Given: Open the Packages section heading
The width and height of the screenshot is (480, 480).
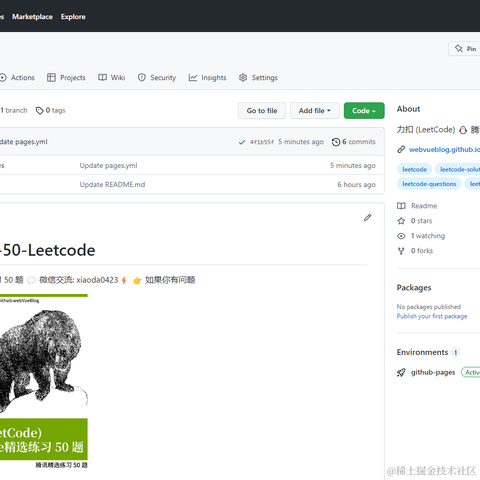Looking at the screenshot, I should [414, 288].
